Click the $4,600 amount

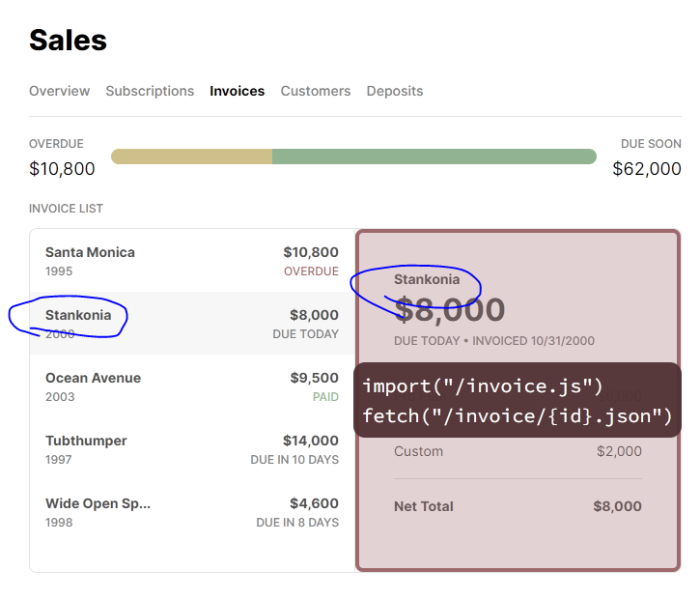tap(315, 504)
